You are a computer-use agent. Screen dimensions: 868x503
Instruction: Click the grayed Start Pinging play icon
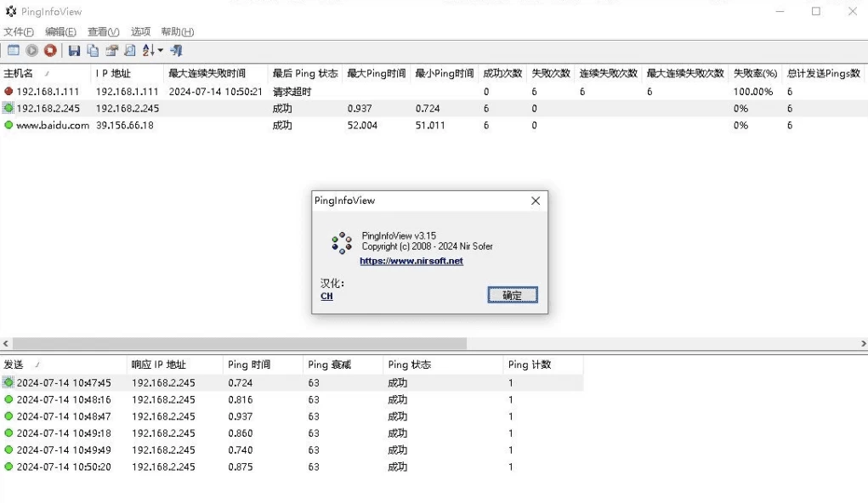click(x=32, y=51)
